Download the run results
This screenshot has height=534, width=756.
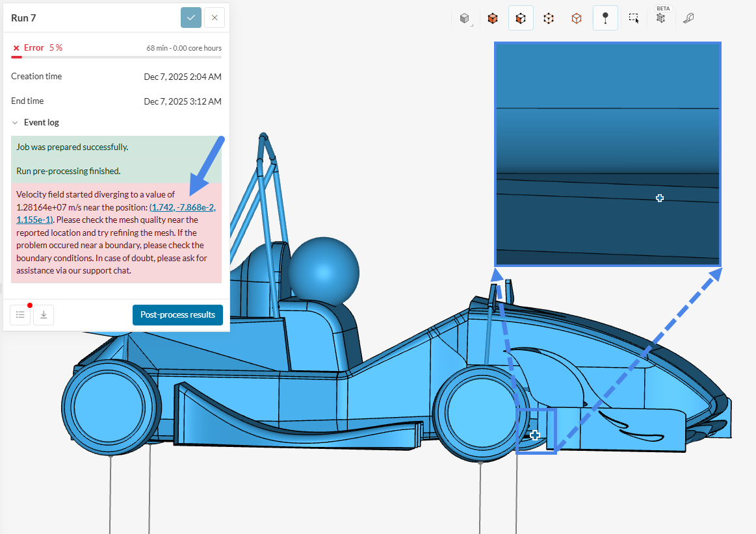(x=44, y=315)
